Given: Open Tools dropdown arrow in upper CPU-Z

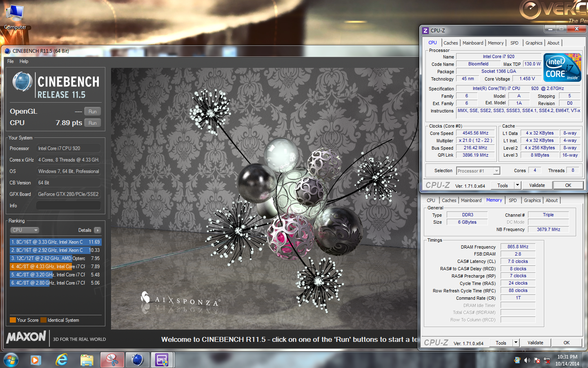Looking at the screenshot, I should 517,185.
